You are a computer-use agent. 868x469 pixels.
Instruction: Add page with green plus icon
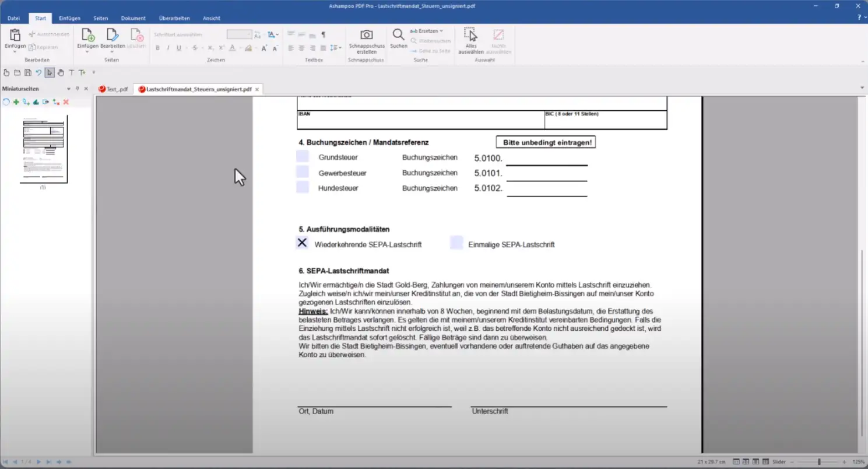coord(16,102)
